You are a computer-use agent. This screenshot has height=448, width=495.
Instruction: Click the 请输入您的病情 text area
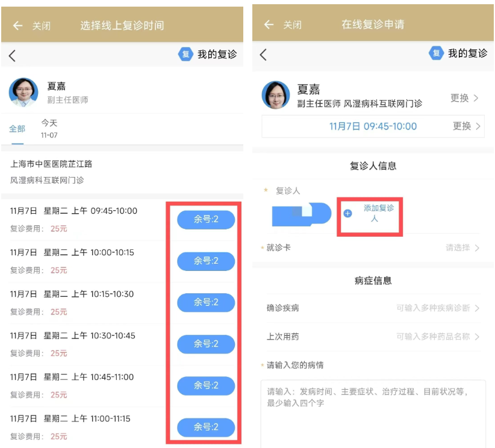point(373,414)
